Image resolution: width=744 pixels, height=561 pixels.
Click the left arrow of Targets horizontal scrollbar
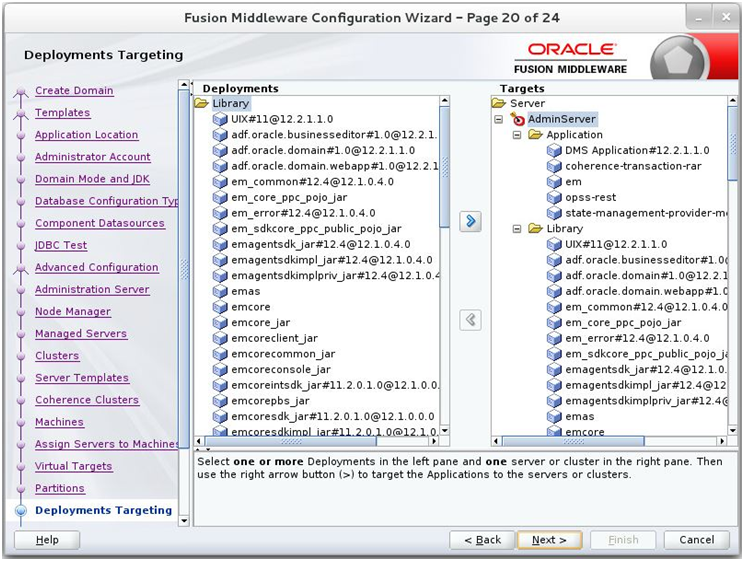point(496,441)
